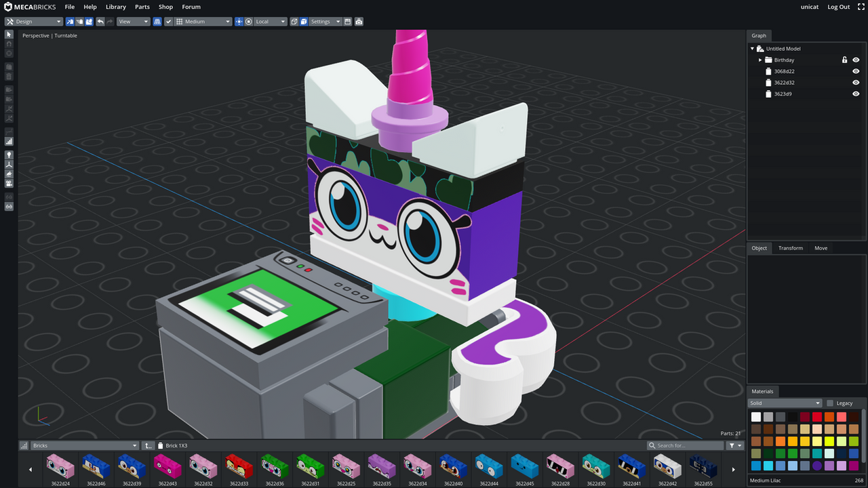The height and width of the screenshot is (488, 868).
Task: Switch to the Transform tab
Action: pos(791,248)
